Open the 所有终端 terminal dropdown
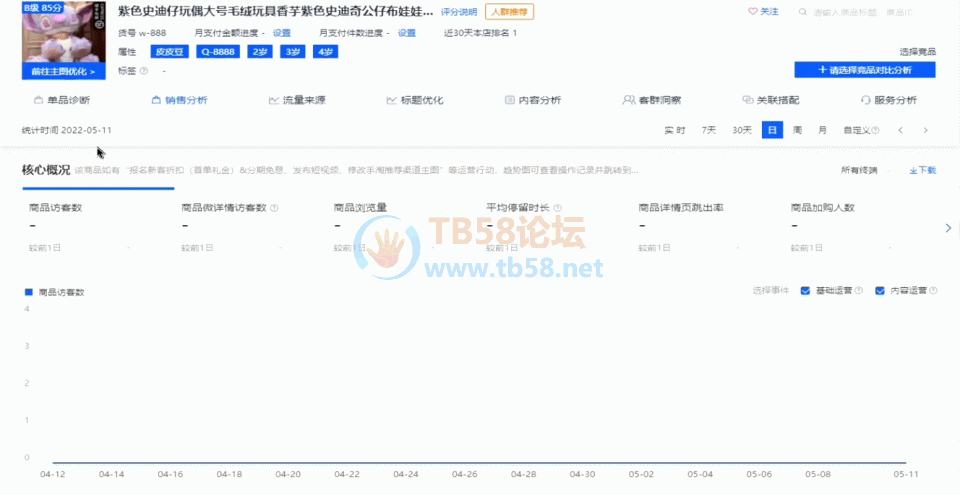960x495 pixels. click(858, 170)
